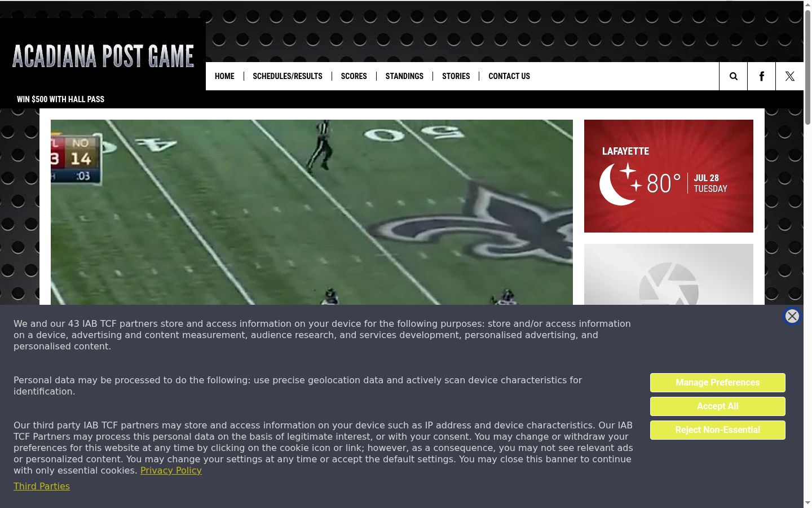Viewport: 812px width, 508px height.
Task: Click the gray camera placeholder image
Action: [x=669, y=274]
